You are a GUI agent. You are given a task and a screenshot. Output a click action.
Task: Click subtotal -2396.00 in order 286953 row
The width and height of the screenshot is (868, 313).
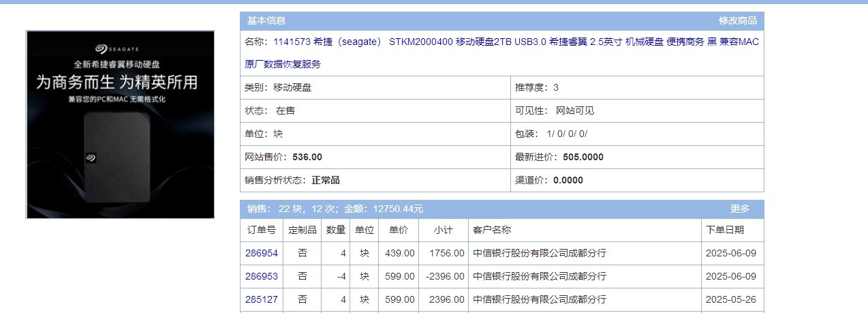pos(445,276)
